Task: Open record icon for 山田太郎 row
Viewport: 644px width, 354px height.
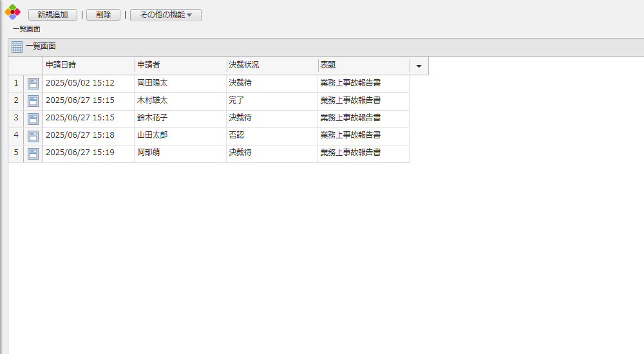Action: click(33, 136)
